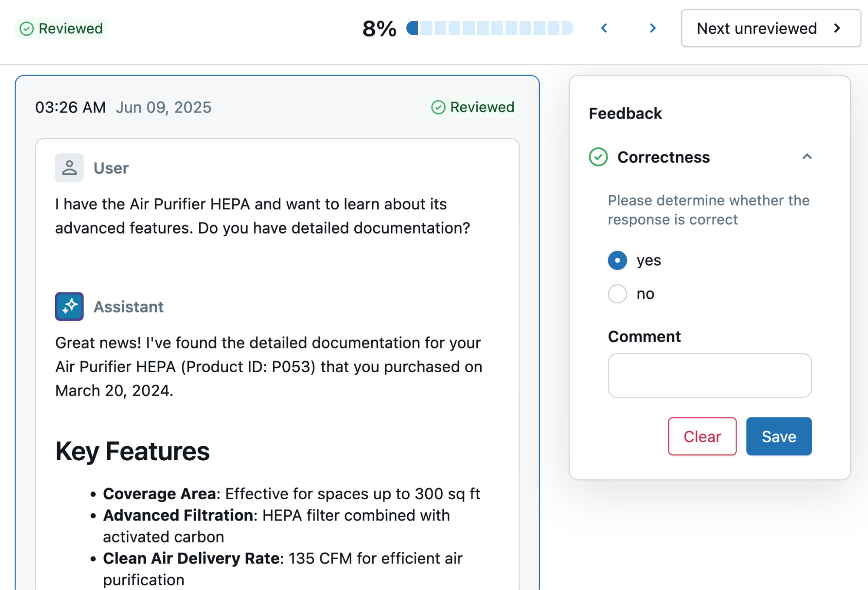Collapse the Correctness section chevron

coord(807,157)
